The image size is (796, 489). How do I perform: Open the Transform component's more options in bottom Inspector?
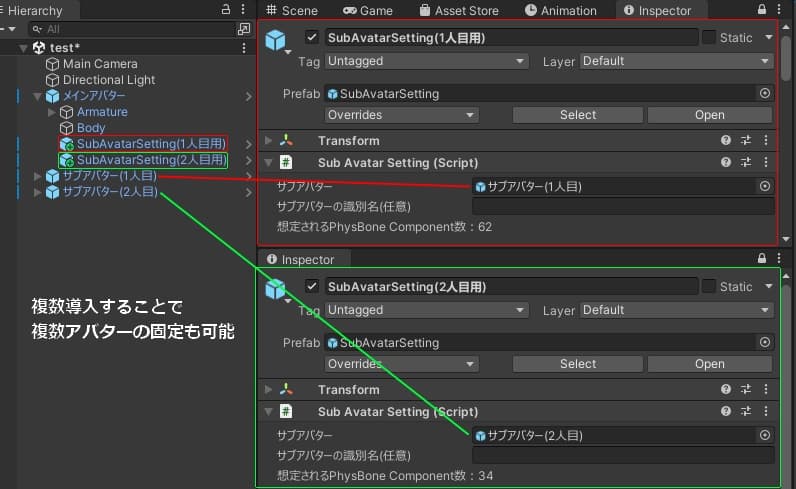tap(765, 390)
